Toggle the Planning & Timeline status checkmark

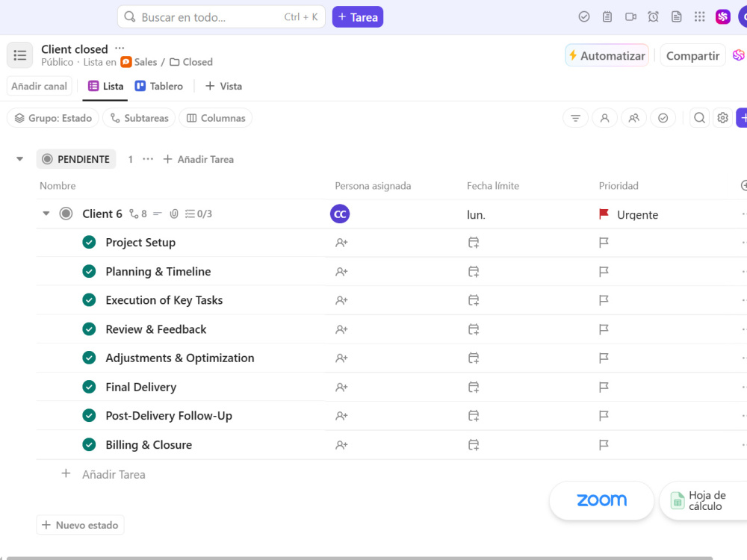click(x=89, y=272)
